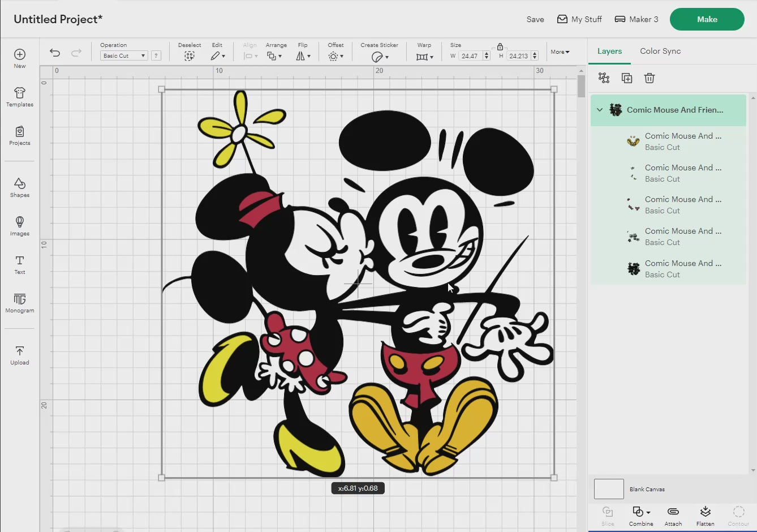The height and width of the screenshot is (532, 757).
Task: Click the canvas vertical scrollbar
Action: click(x=581, y=86)
